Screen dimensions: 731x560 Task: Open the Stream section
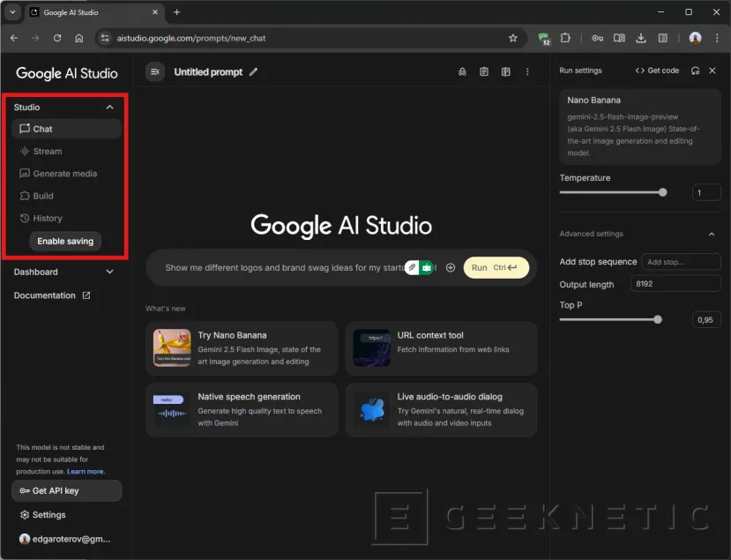[x=67, y=151]
